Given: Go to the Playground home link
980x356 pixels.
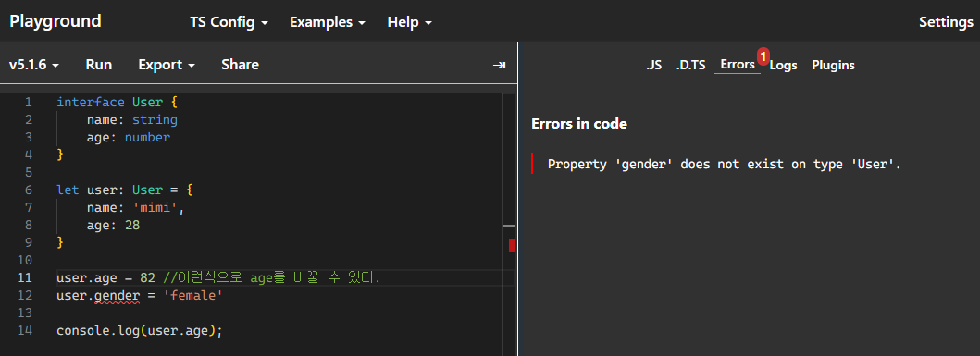Looking at the screenshot, I should click(55, 21).
